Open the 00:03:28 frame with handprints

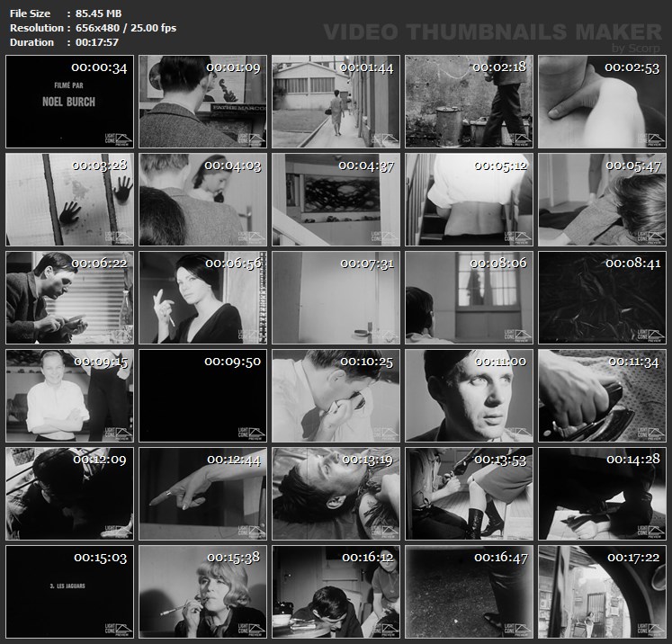[x=70, y=200]
